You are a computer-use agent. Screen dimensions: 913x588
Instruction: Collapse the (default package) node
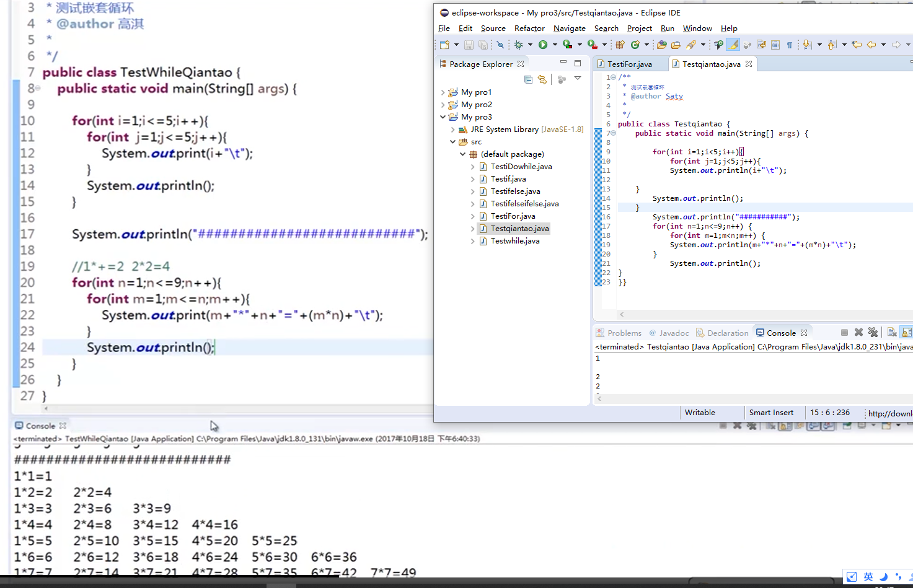(x=462, y=154)
